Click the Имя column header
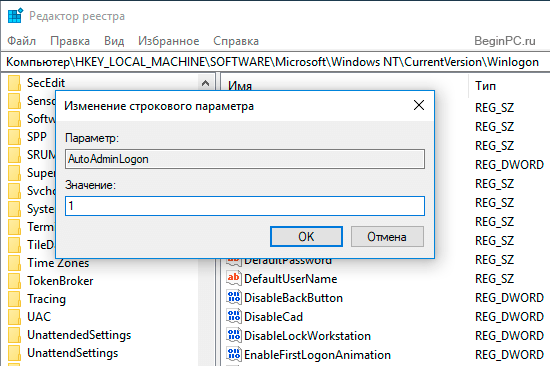The width and height of the screenshot is (550, 366). coord(240,86)
